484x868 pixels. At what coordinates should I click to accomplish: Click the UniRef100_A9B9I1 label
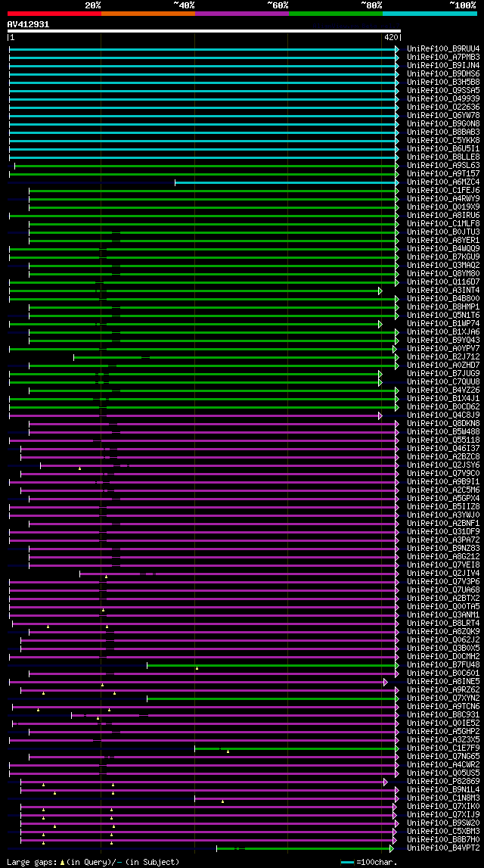click(x=443, y=481)
